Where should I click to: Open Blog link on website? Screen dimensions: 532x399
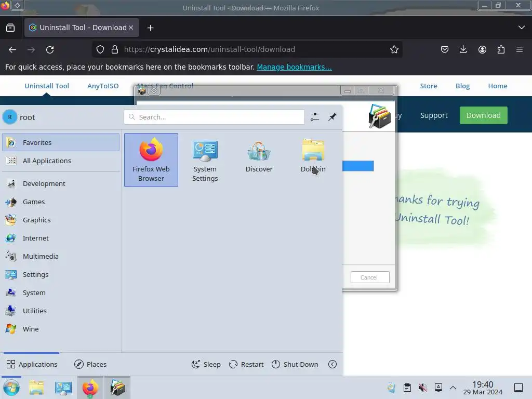point(462,86)
